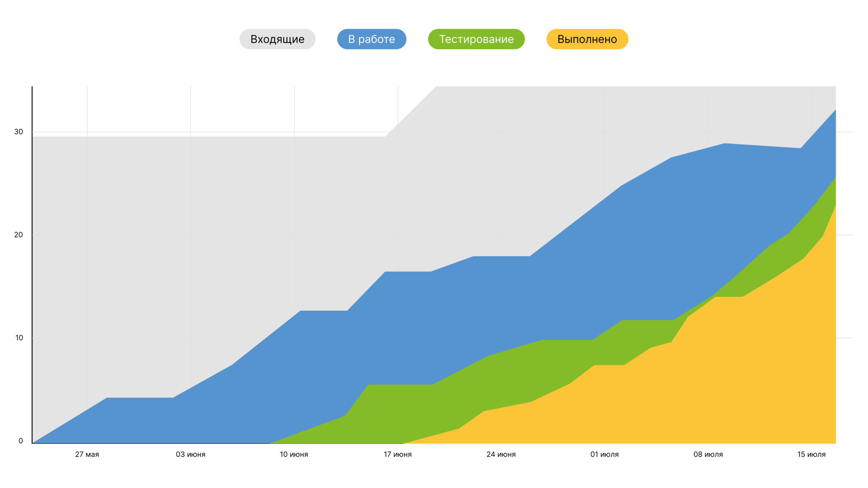Click the 10 value on Y axis
This screenshot has width=868, height=488.
tap(19, 338)
